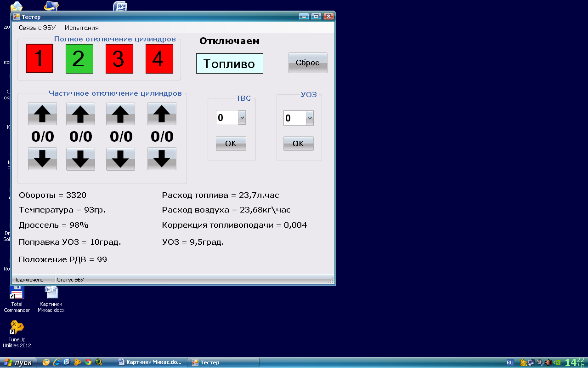Click the TuneUp warning tray icon
This screenshot has height=368, width=588.
(x=523, y=362)
